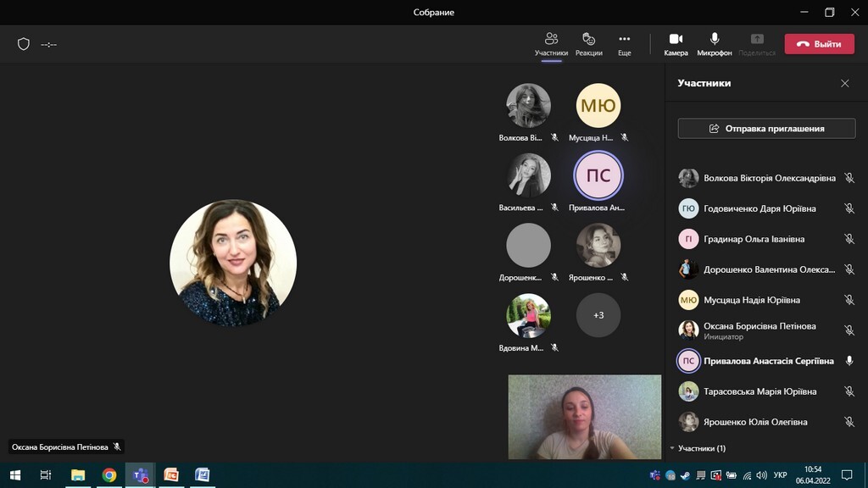Toggle the microphone mute

(x=715, y=43)
